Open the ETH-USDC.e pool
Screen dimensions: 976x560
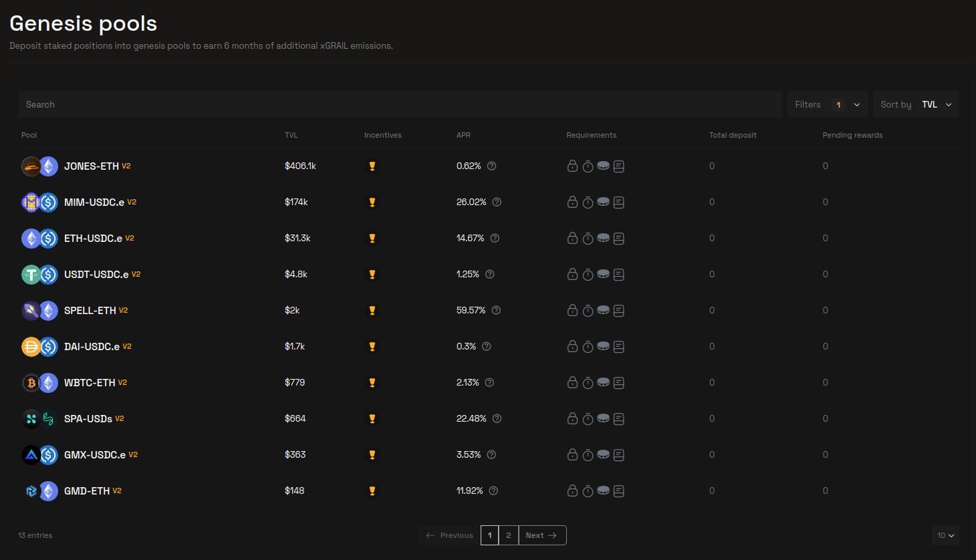point(93,238)
